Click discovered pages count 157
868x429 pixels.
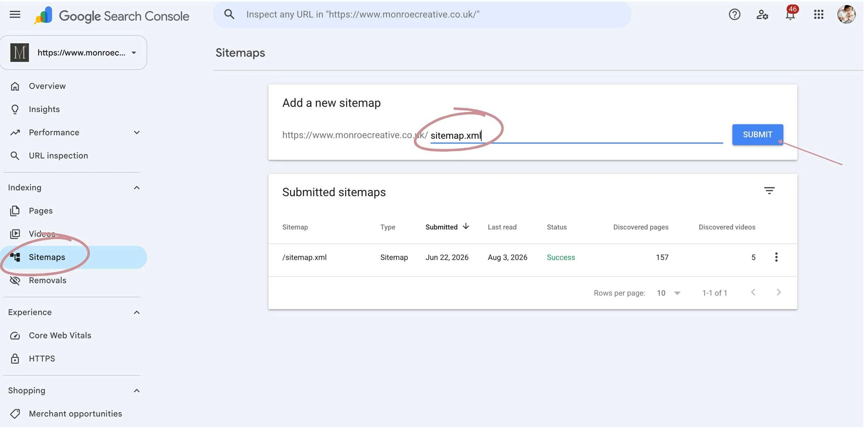(x=662, y=258)
